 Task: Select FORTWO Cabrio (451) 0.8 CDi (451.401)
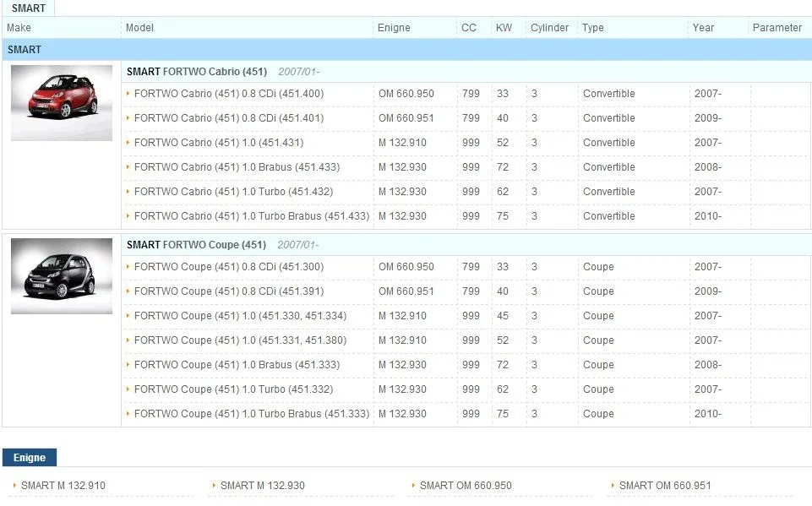click(229, 118)
